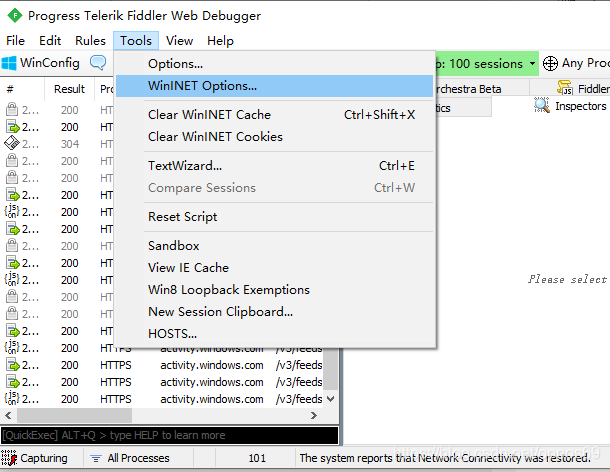
Task: Open TextWizard... from the menu
Action: click(x=275, y=166)
